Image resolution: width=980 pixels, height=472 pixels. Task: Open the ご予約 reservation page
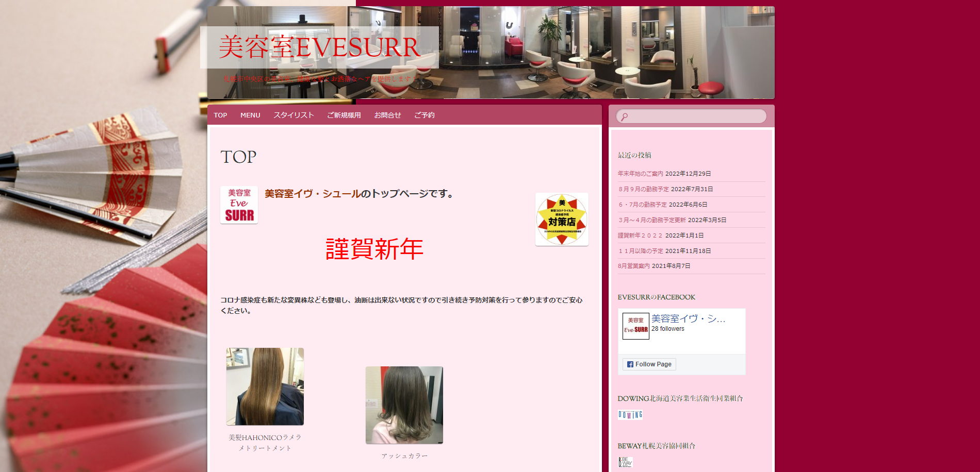(x=424, y=115)
